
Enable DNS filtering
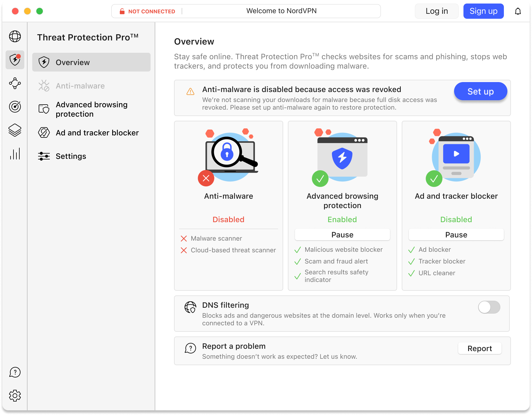tap(489, 307)
